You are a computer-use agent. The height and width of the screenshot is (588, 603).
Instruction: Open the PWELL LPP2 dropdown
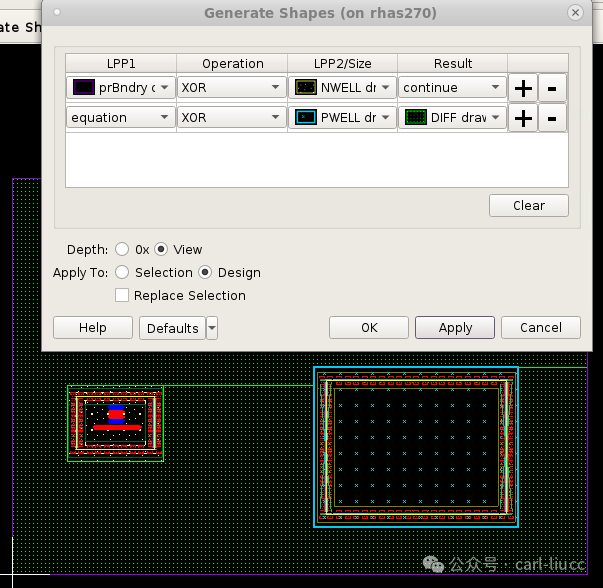pyautogui.click(x=343, y=118)
